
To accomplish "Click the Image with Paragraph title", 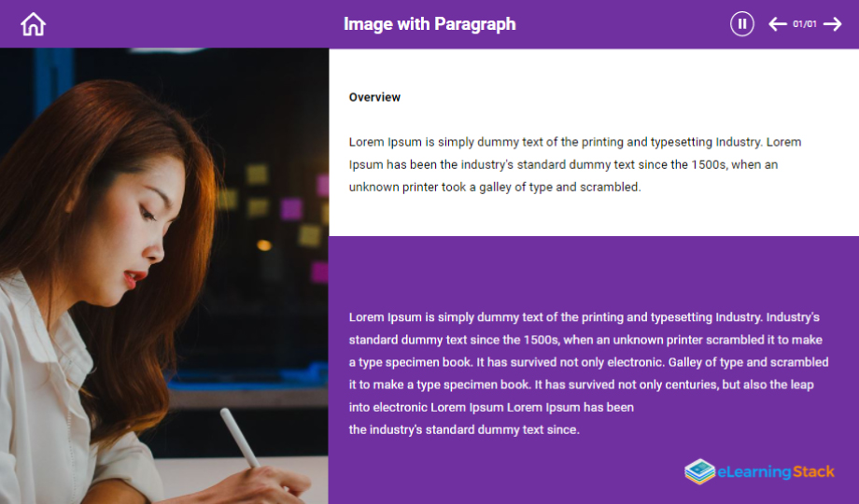I will pyautogui.click(x=429, y=24).
